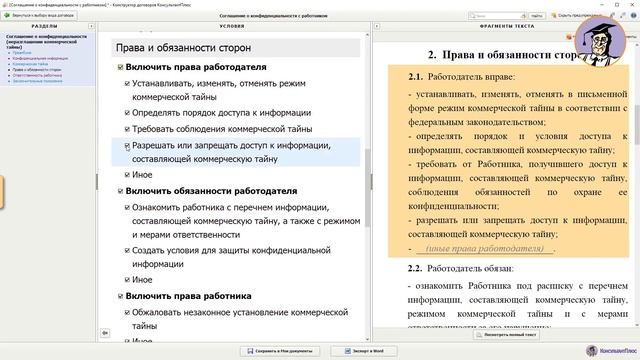
Task: Toggle the 'Создать условия для защиты конфиденциальной' checkbox
Action: 127,250
